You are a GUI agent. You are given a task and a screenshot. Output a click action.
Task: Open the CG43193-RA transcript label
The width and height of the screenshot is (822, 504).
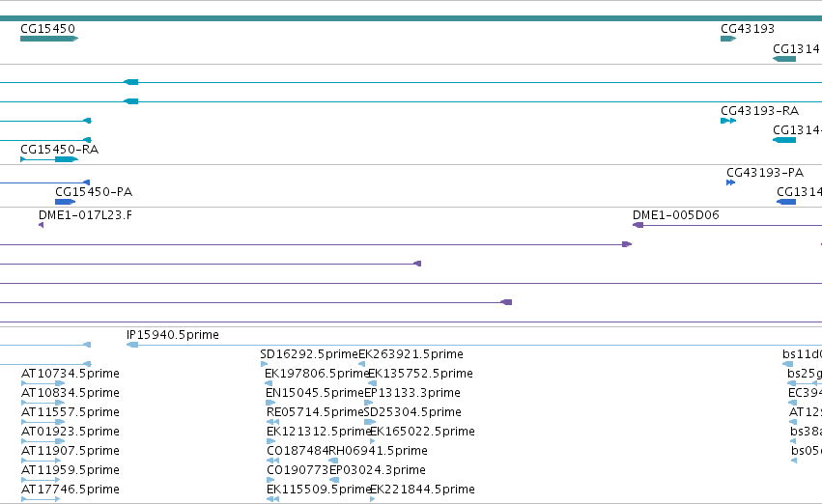point(759,111)
